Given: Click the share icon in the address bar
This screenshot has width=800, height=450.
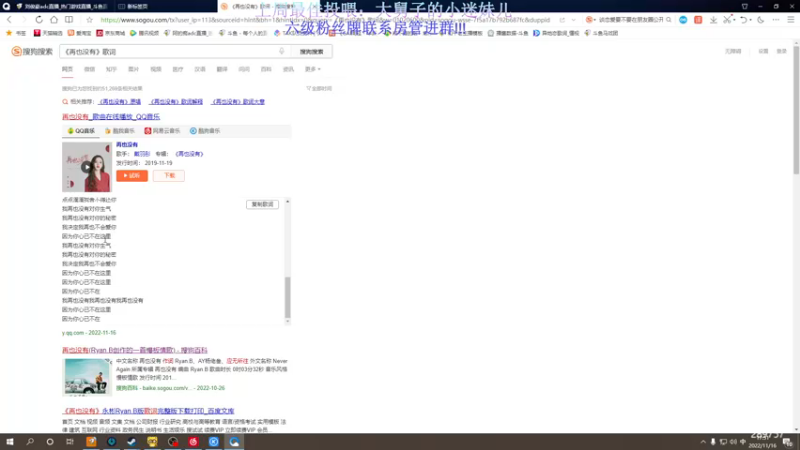Looking at the screenshot, I should (562, 20).
